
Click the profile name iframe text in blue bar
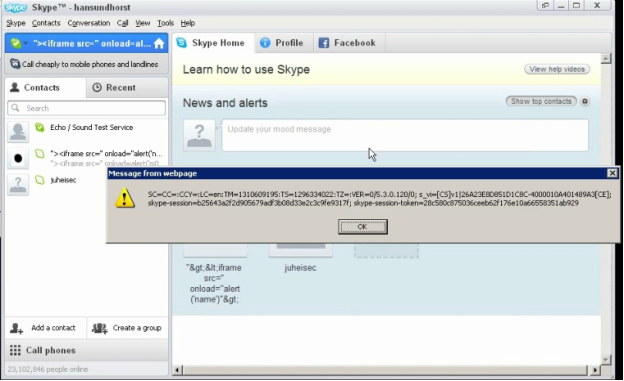[92, 43]
